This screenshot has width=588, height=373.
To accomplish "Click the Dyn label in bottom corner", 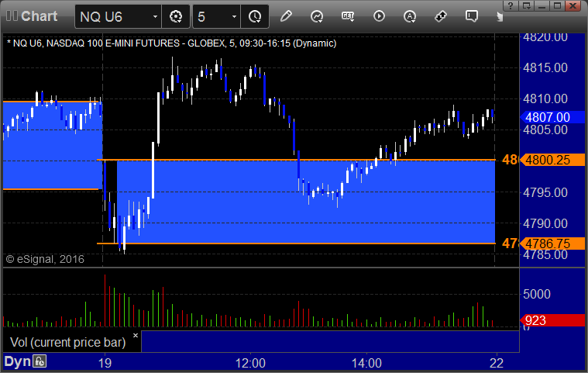I will coord(17,361).
